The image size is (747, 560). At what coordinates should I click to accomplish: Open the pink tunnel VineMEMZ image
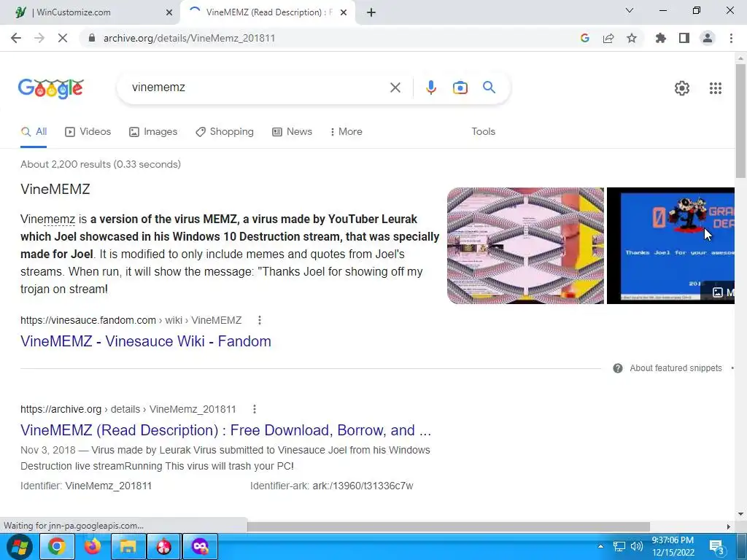click(x=525, y=246)
